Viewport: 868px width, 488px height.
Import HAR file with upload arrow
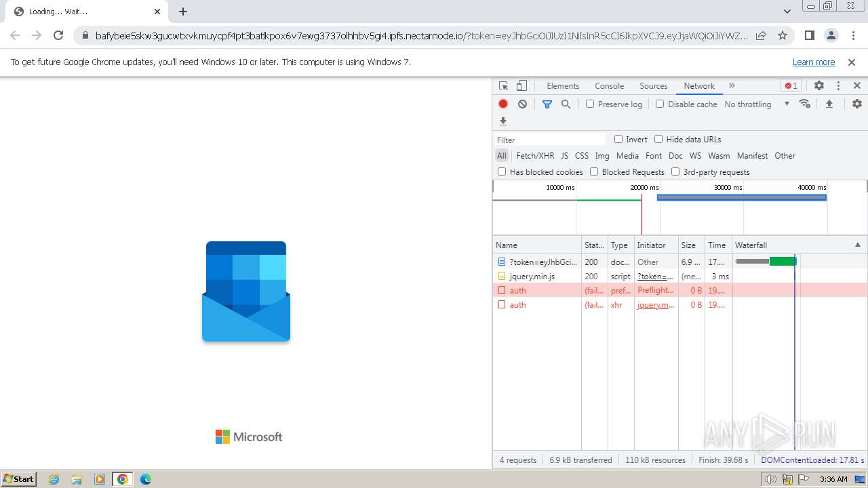(x=829, y=104)
